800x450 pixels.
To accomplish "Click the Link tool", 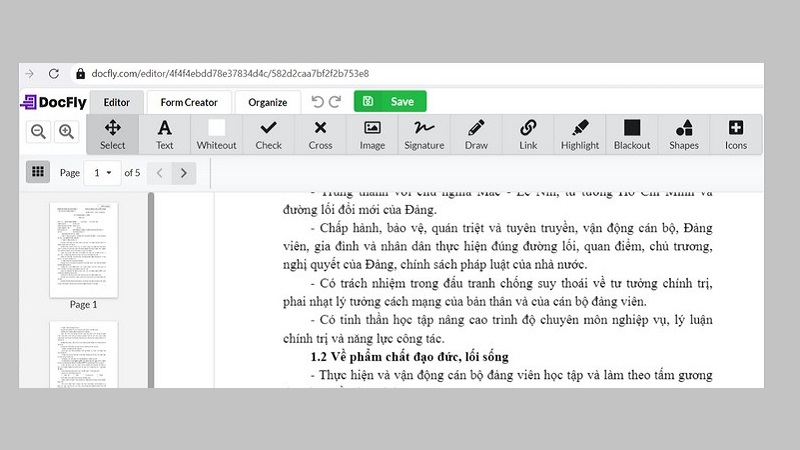I will [528, 134].
